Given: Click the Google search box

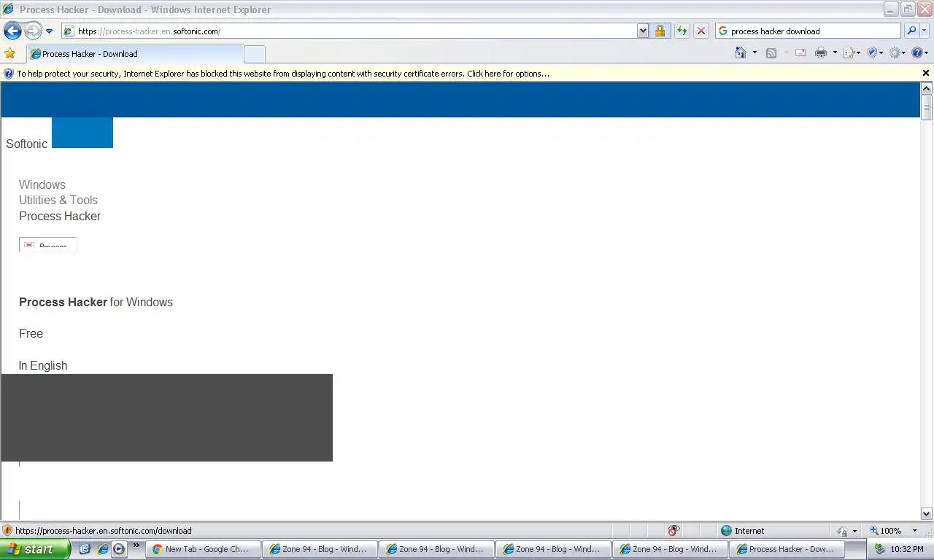Looking at the screenshot, I should pos(808,31).
